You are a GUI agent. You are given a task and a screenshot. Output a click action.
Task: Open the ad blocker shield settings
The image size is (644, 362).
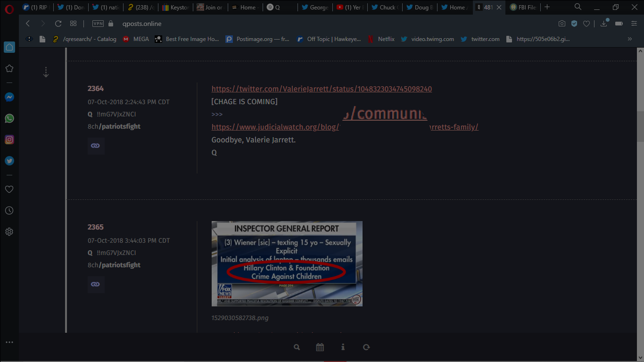(x=574, y=24)
